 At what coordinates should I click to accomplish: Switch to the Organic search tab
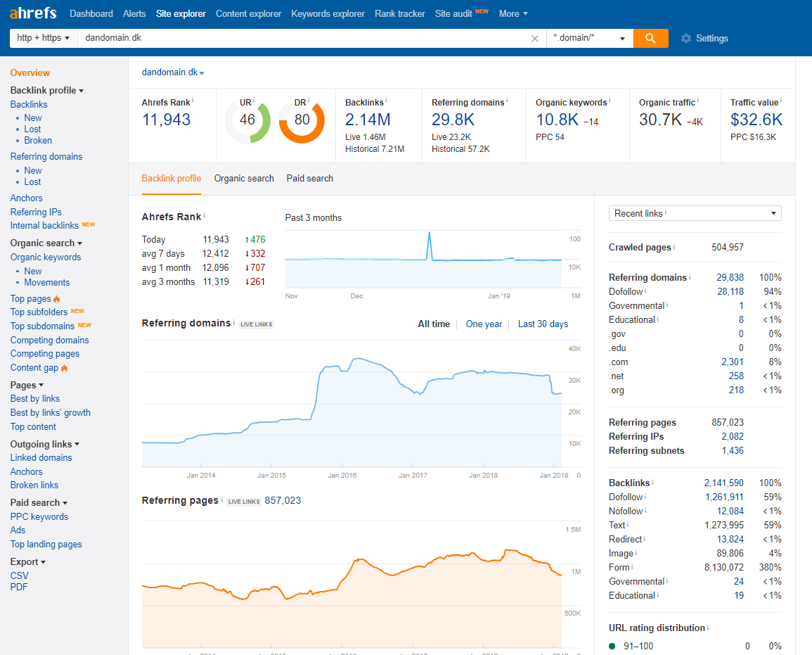244,178
